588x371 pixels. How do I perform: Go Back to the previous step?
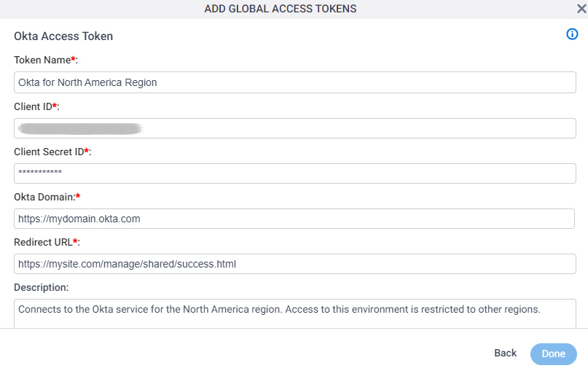pyautogui.click(x=505, y=353)
